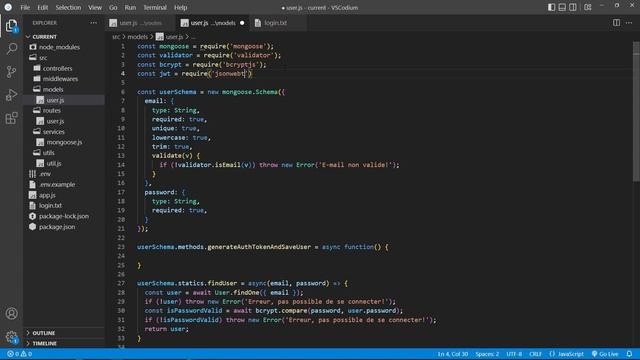Screen dimensions: 640x360
Task: Collapse the models folder
Action: [64, 89]
